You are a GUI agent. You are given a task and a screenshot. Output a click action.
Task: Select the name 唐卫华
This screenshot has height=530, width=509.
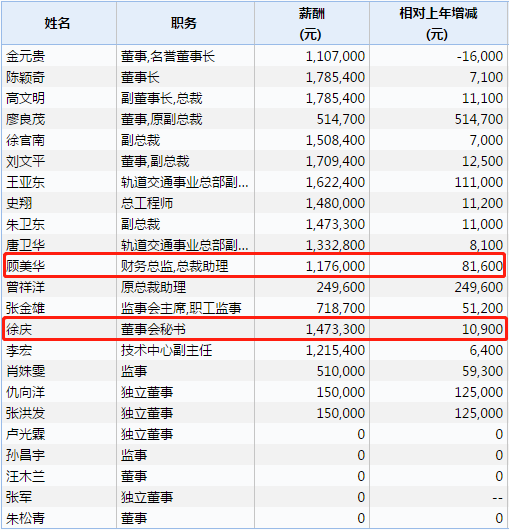(25, 245)
